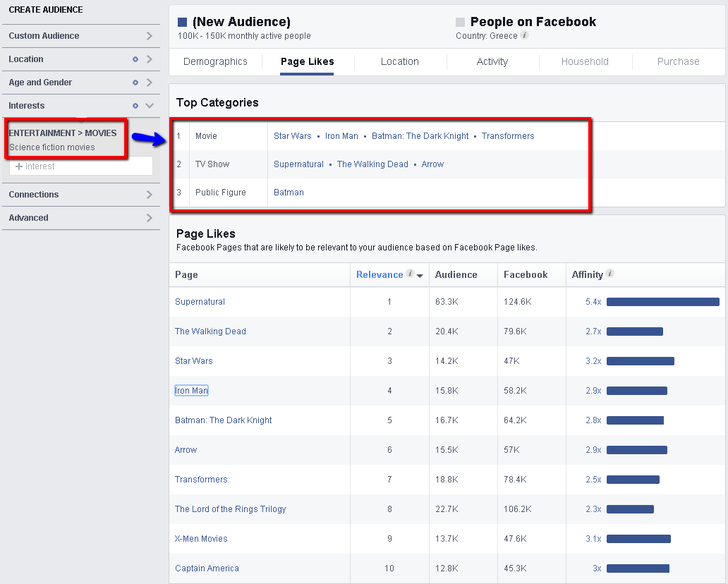Open Iron Man page in Page Likes table
Image resolution: width=728 pixels, height=584 pixels.
(191, 391)
